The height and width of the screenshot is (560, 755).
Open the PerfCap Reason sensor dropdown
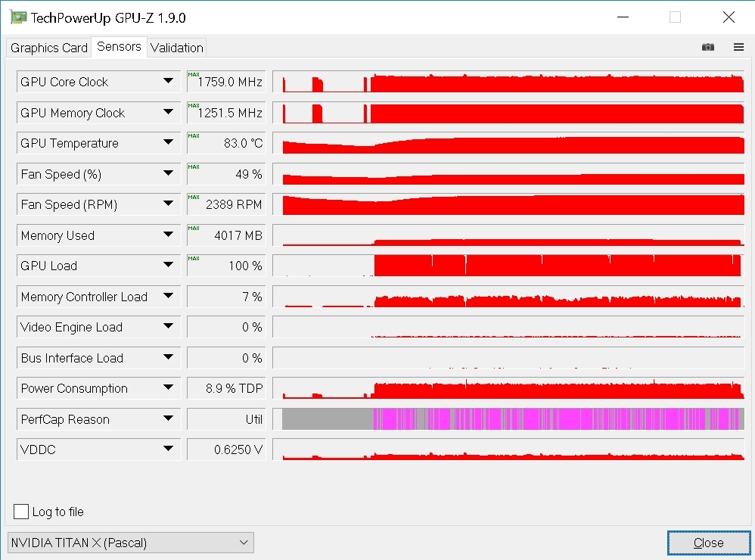pyautogui.click(x=168, y=418)
